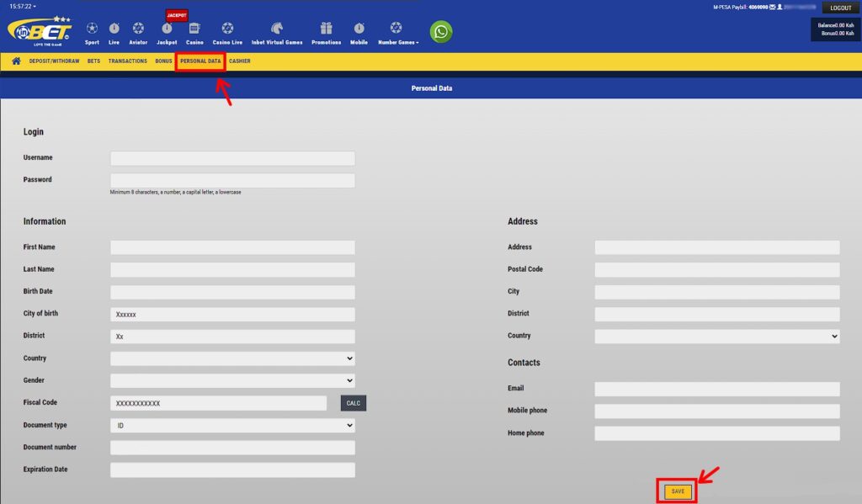This screenshot has width=862, height=504.
Task: Open the Document type dropdown
Action: 232,425
